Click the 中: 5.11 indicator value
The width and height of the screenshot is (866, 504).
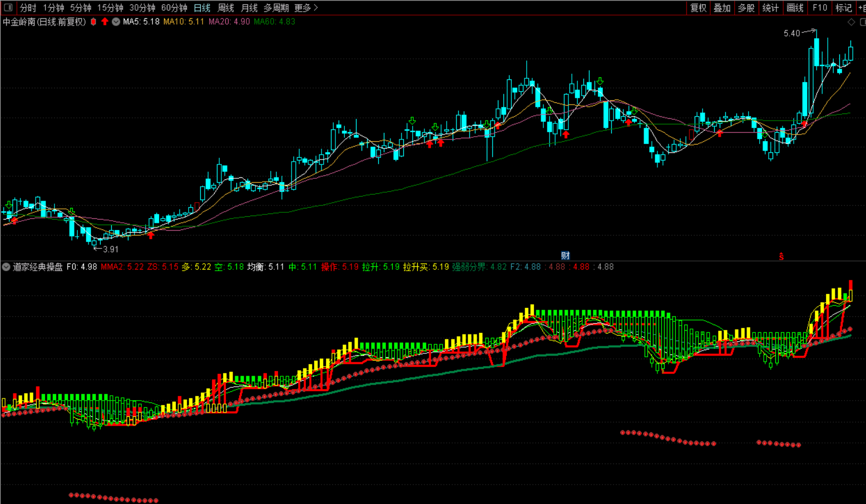point(303,267)
